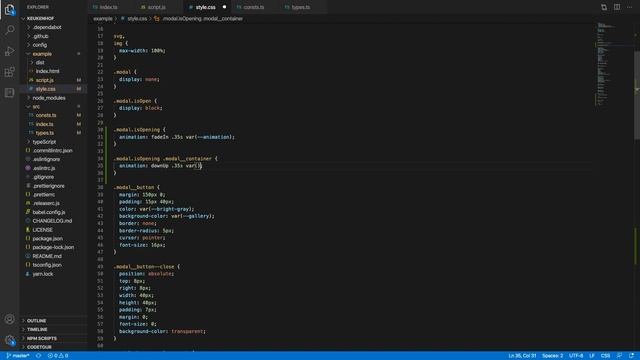
Task: Open tsconfig.json in the explorer
Action: 53,265
